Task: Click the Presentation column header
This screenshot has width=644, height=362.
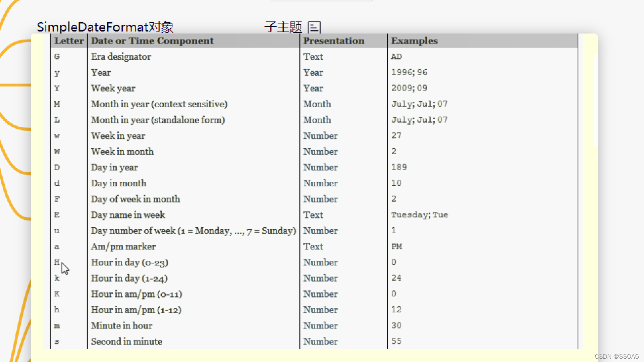Action: [334, 41]
